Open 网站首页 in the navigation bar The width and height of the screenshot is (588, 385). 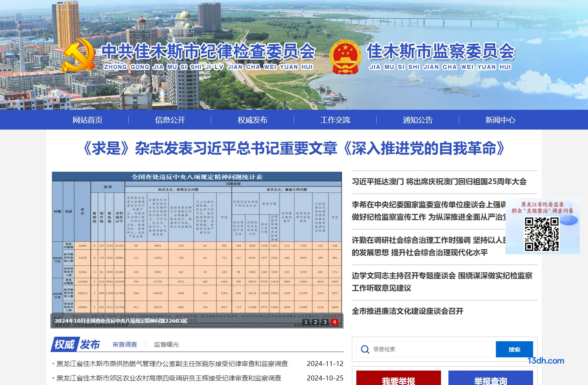pyautogui.click(x=88, y=120)
